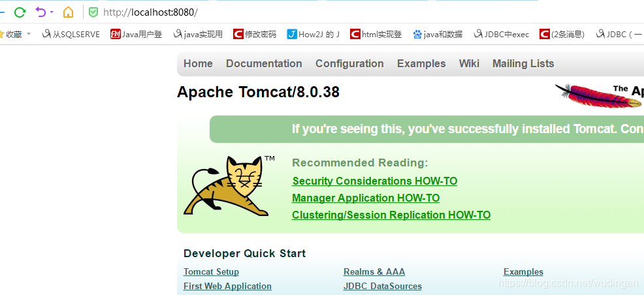This screenshot has width=644, height=295.
Task: Open the First Web Application link
Action: click(x=227, y=286)
